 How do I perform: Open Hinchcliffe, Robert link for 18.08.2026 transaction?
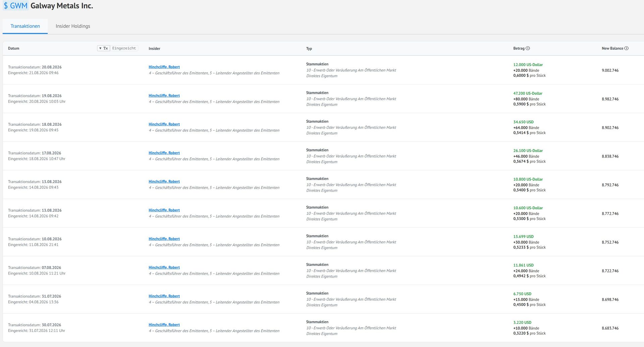(x=164, y=124)
